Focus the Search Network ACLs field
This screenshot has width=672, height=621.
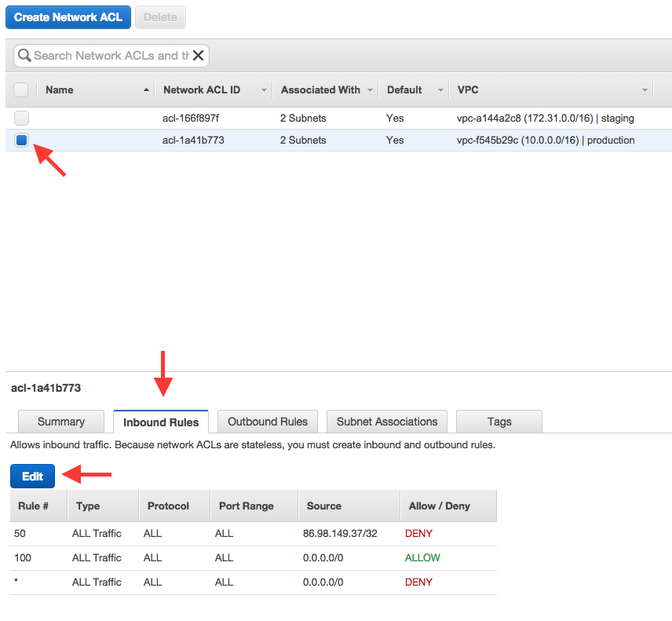tap(111, 56)
